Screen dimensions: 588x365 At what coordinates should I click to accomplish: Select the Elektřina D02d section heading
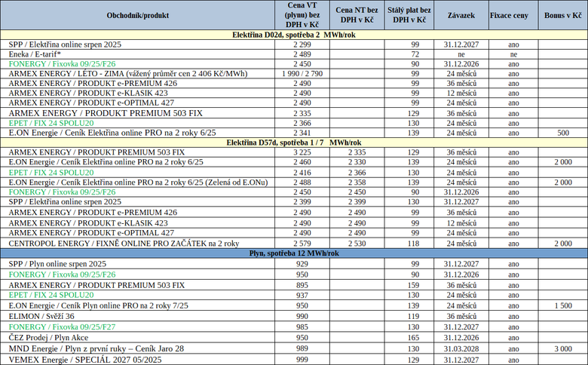294,35
